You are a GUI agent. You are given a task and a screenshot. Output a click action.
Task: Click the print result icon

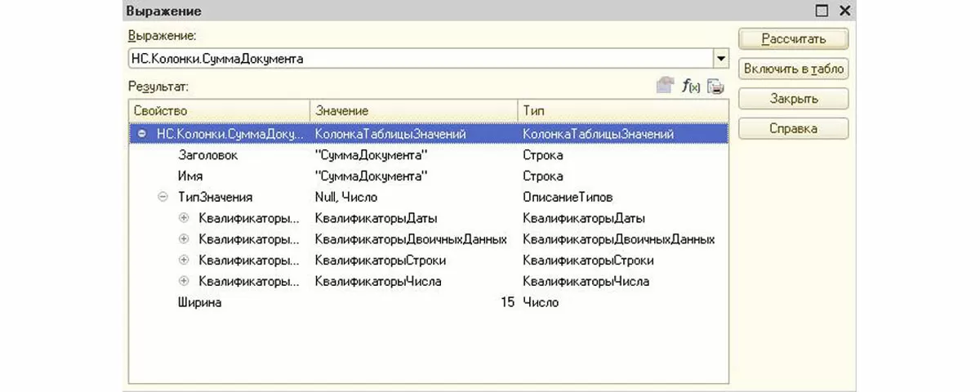[x=715, y=86]
